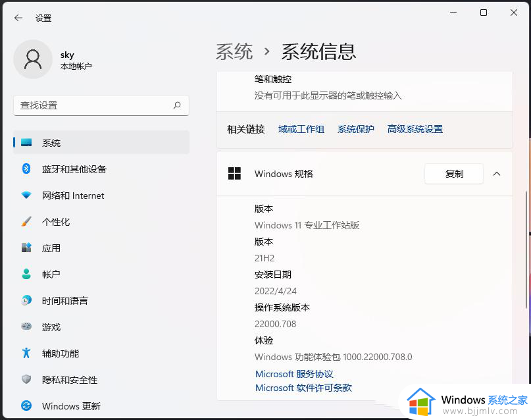Image resolution: width=531 pixels, height=420 pixels.
Task: Open 系统 category in sidebar
Action: pos(101,143)
